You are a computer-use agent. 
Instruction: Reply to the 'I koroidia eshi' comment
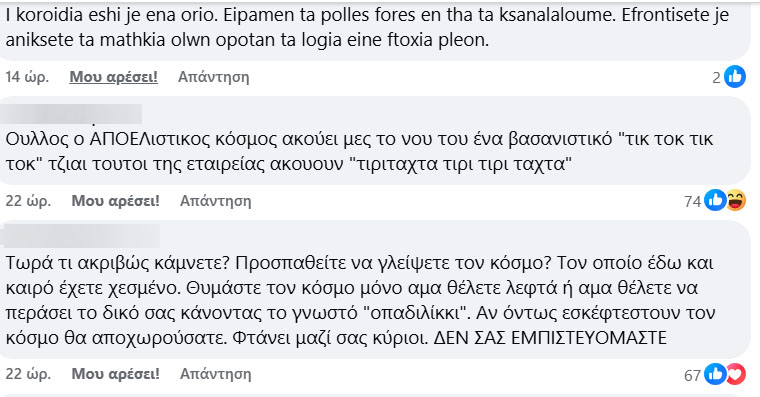[213, 77]
